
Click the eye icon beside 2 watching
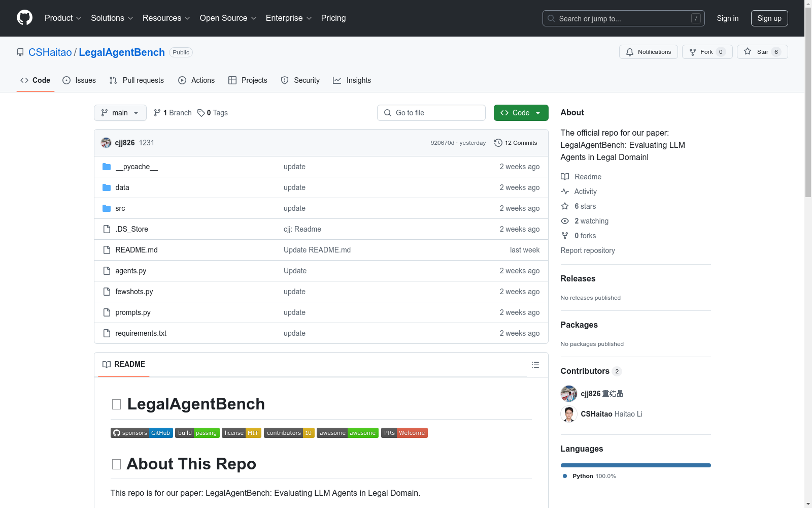click(565, 221)
